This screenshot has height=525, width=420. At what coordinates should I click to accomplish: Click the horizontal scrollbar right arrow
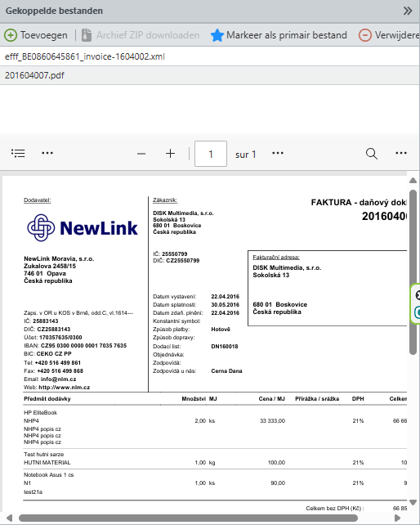pos(398,518)
